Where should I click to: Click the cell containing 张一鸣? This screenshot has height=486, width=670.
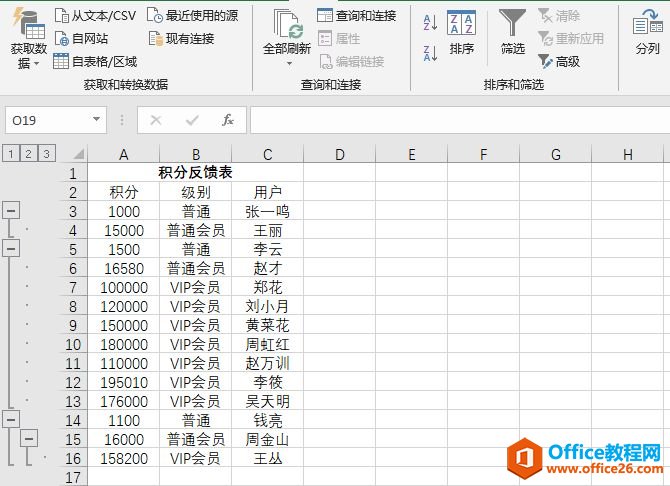pyautogui.click(x=267, y=211)
